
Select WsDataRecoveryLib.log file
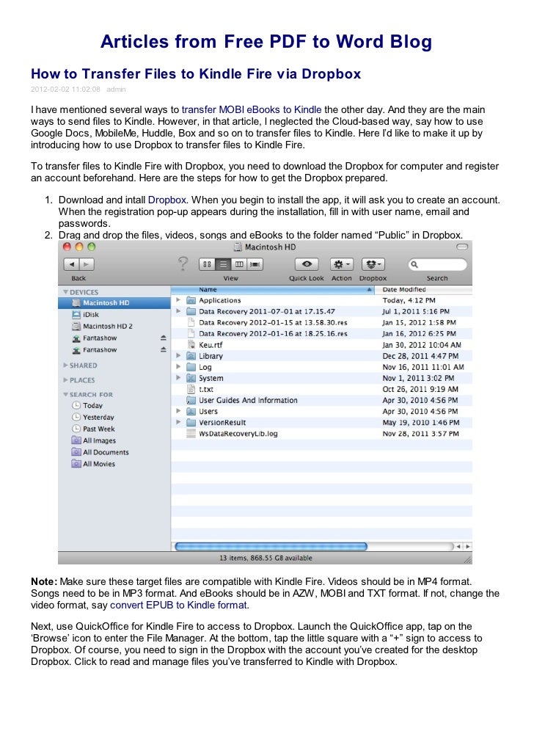pyautogui.click(x=321, y=434)
